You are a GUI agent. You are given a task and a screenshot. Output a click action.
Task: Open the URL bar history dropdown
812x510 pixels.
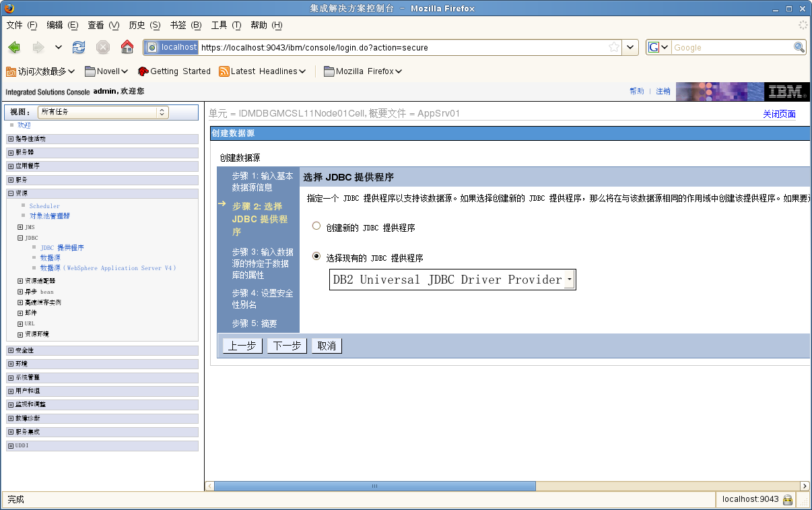click(x=630, y=47)
